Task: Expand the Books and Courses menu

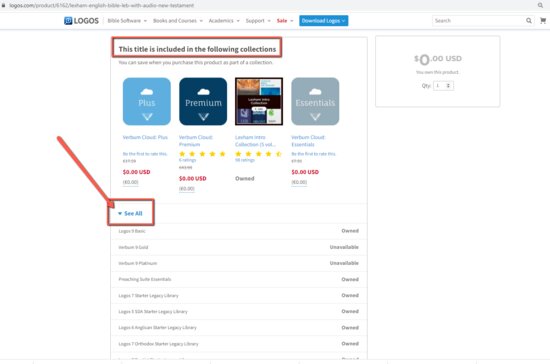Action: pos(178,21)
